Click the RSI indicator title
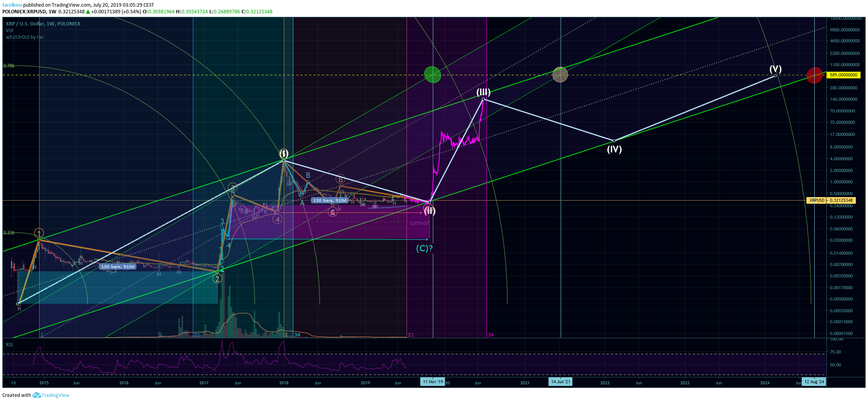 point(9,345)
